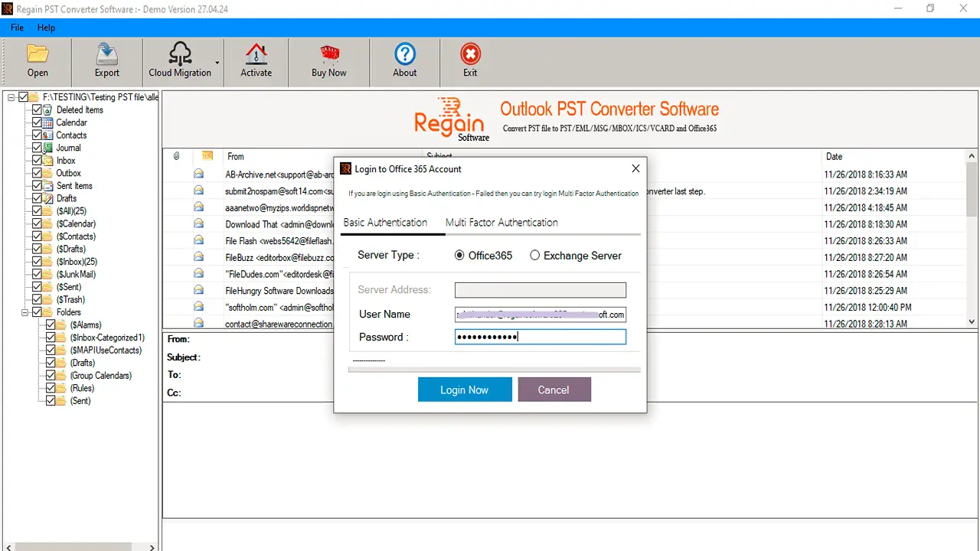
Task: Click the Export toolbar icon
Action: tap(106, 54)
